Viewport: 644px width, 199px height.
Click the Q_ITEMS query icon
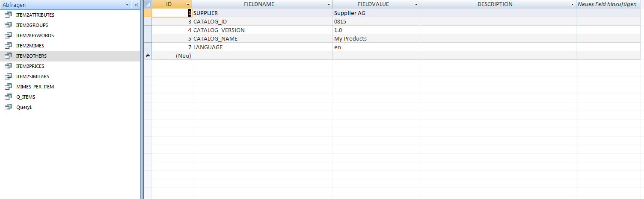pyautogui.click(x=8, y=97)
